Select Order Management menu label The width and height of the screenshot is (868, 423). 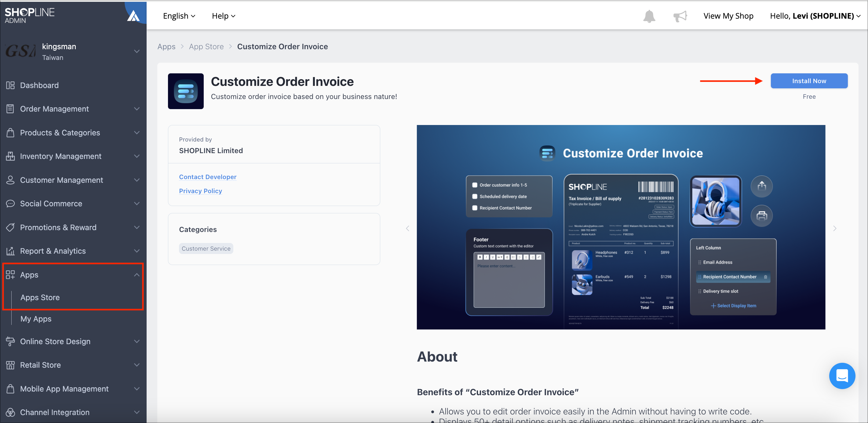point(55,109)
